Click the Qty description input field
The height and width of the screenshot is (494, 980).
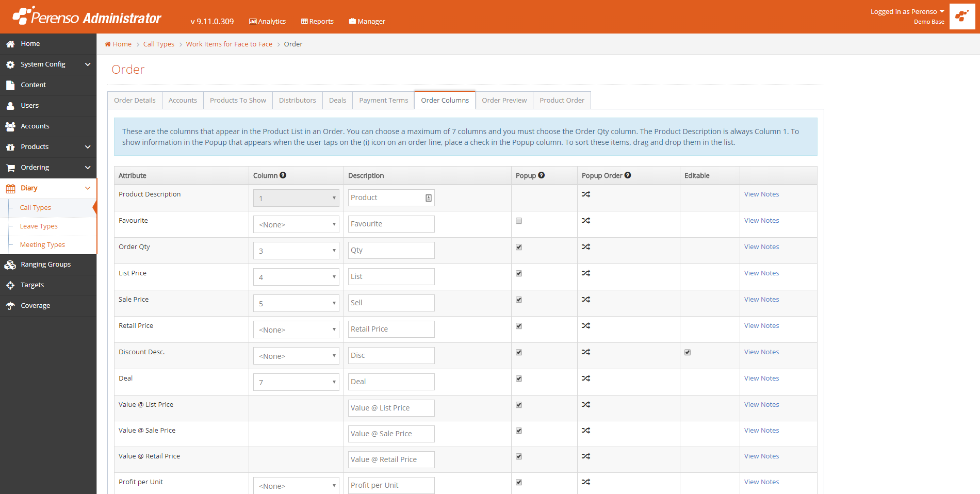pos(391,250)
